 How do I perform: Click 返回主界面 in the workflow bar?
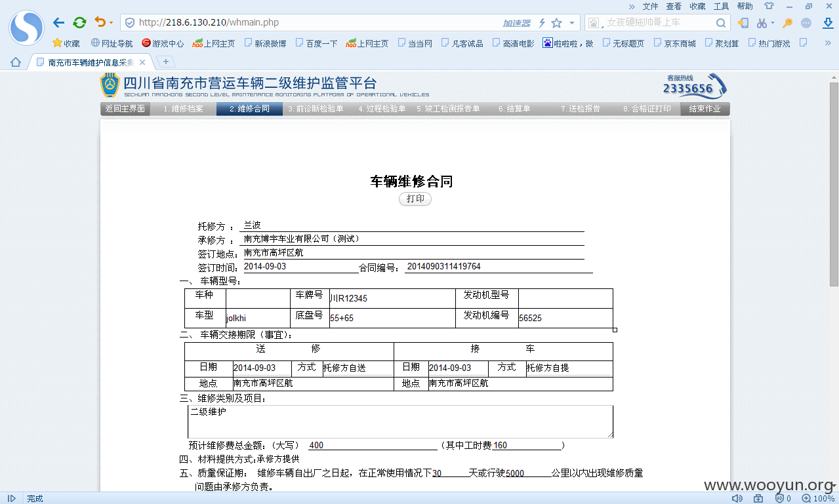pyautogui.click(x=125, y=109)
